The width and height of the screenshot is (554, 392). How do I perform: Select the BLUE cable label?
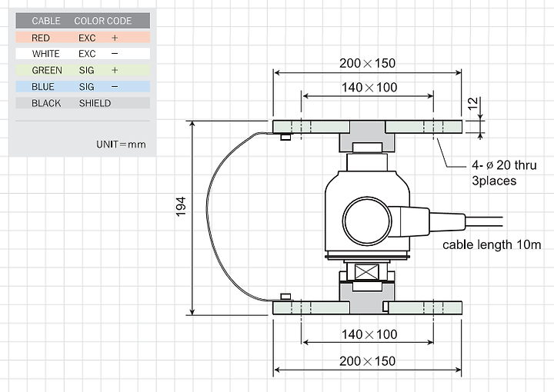(43, 86)
